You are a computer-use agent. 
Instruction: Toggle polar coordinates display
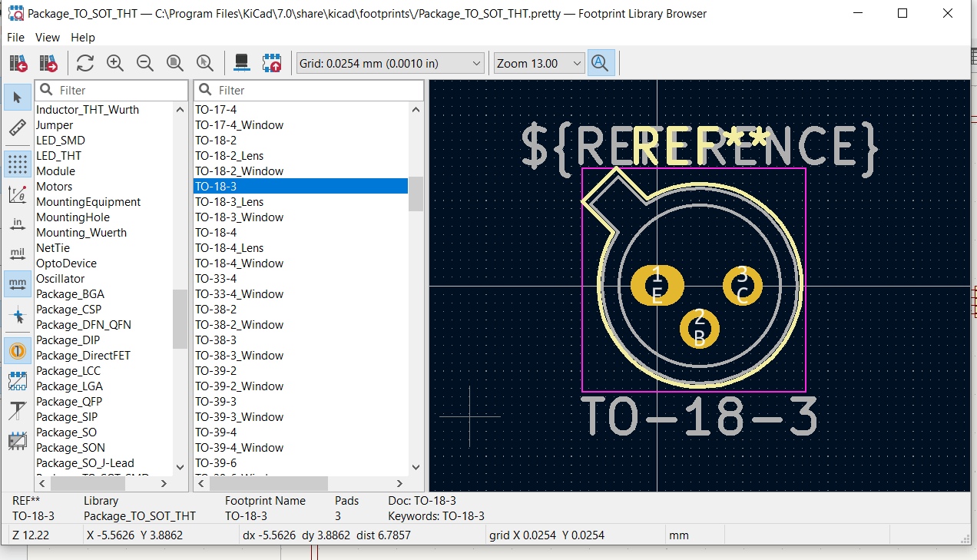[x=18, y=194]
